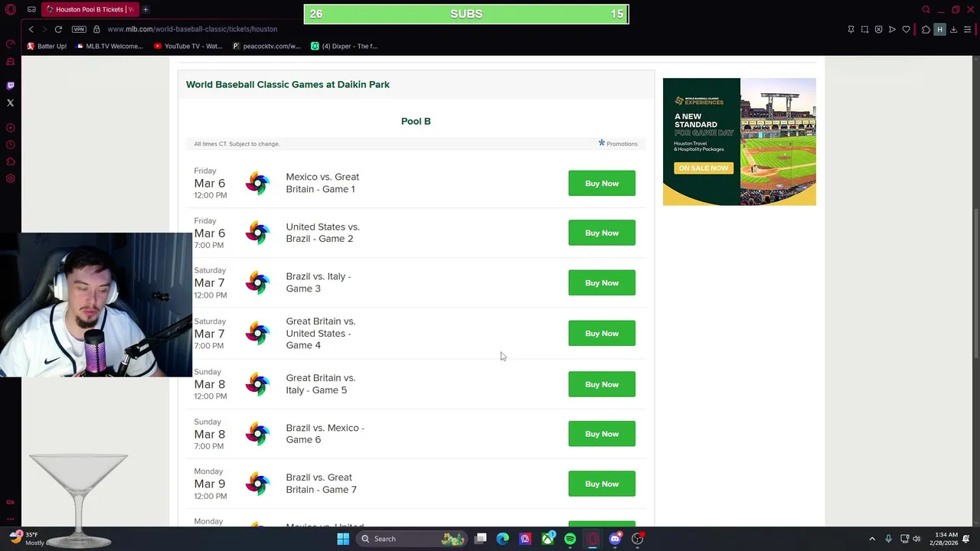This screenshot has width=980, height=551.
Task: Open the extensions puzzle icon
Action: pos(926,29)
